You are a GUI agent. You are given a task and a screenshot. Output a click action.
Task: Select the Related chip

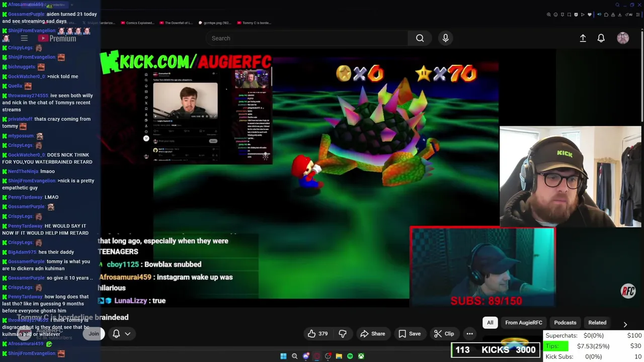coord(597,323)
